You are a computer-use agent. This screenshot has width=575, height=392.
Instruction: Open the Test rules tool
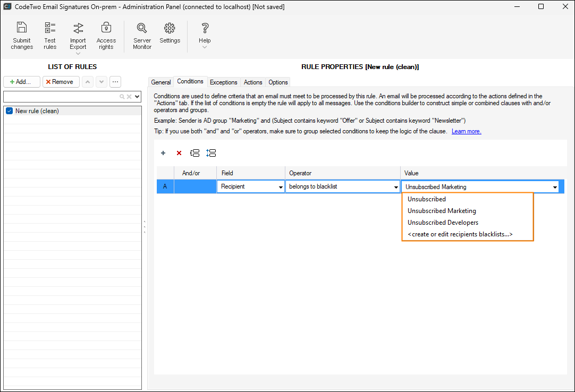click(x=50, y=28)
